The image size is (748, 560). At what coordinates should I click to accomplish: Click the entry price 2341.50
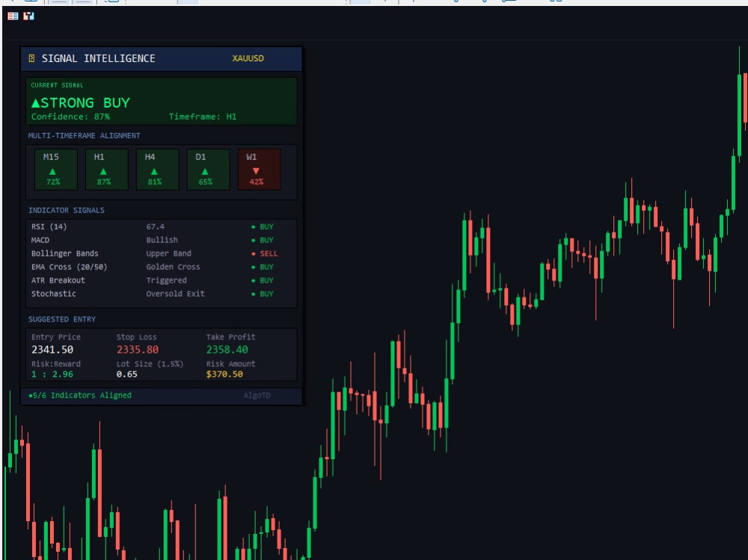[52, 350]
